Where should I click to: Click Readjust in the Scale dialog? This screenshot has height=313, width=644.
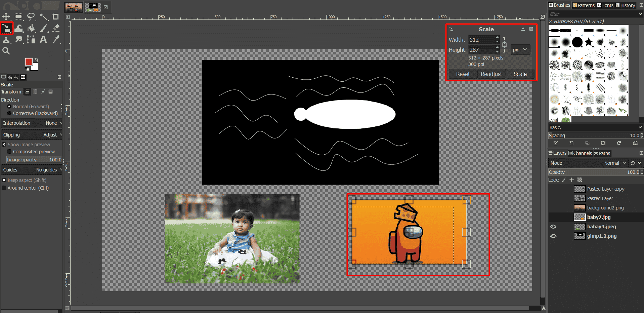tap(491, 74)
